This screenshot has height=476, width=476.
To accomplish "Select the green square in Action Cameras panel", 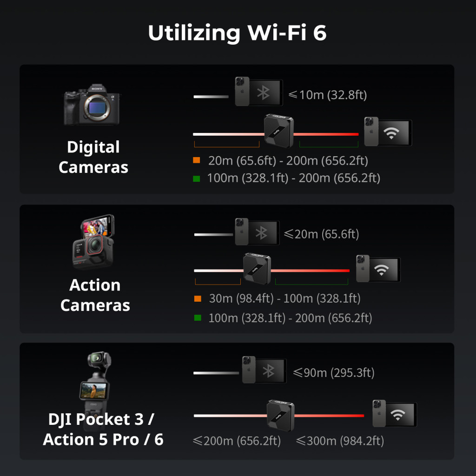I will click(x=198, y=318).
